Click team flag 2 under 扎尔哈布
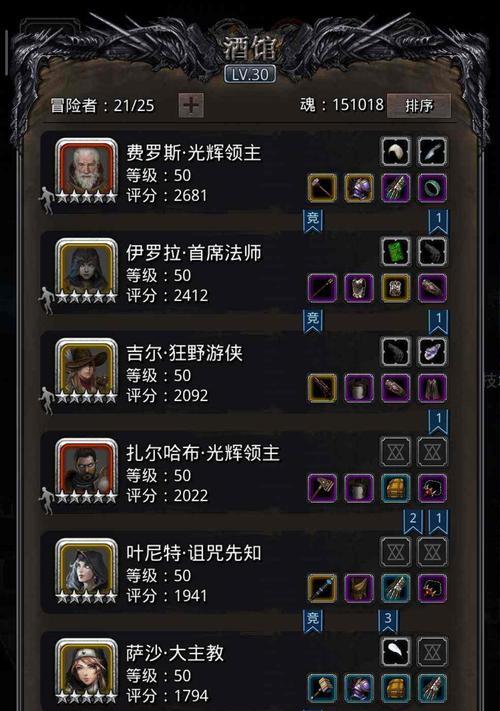 413,521
